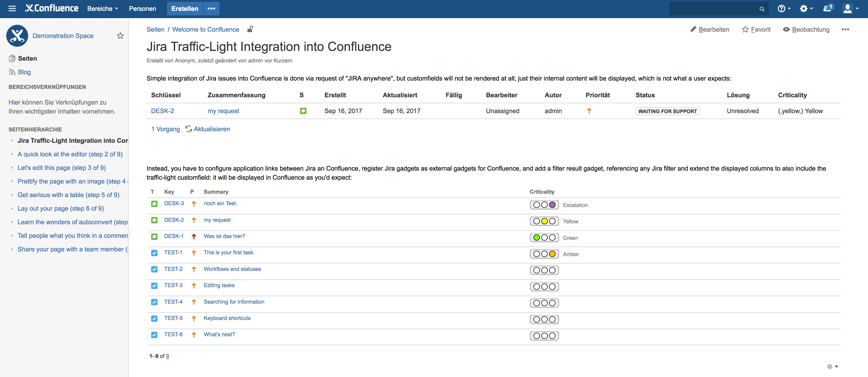The width and height of the screenshot is (868, 377).
Task: Uncheck the TEST-6 checkbox
Action: [x=154, y=335]
